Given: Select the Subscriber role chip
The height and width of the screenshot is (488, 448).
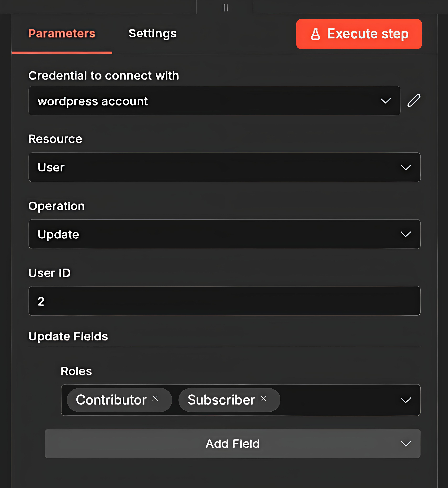Looking at the screenshot, I should pyautogui.click(x=229, y=400).
